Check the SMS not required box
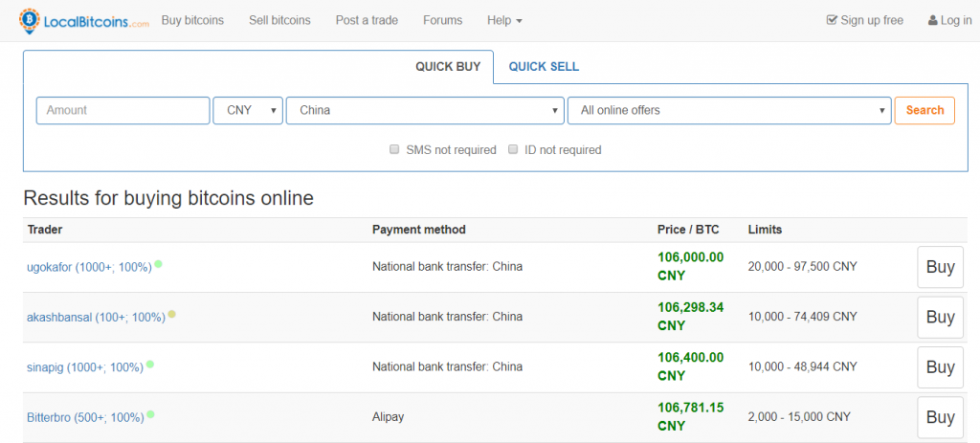980x443 pixels. [394, 150]
